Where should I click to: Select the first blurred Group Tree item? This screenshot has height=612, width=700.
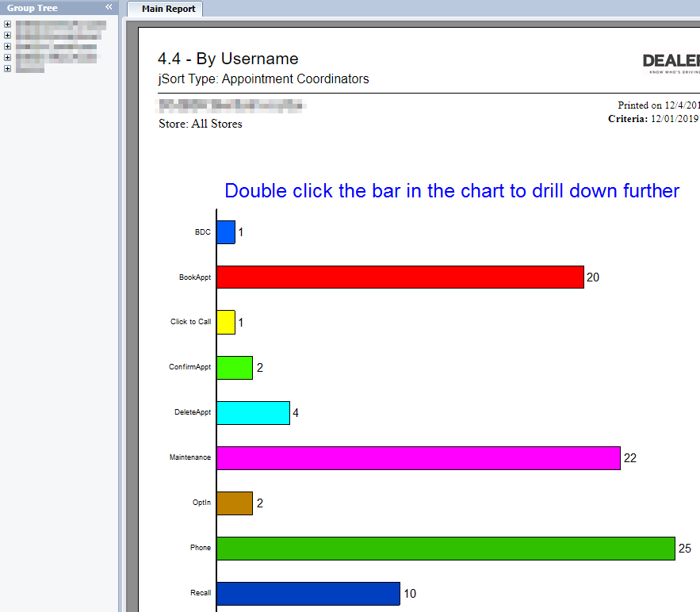pyautogui.click(x=60, y=25)
